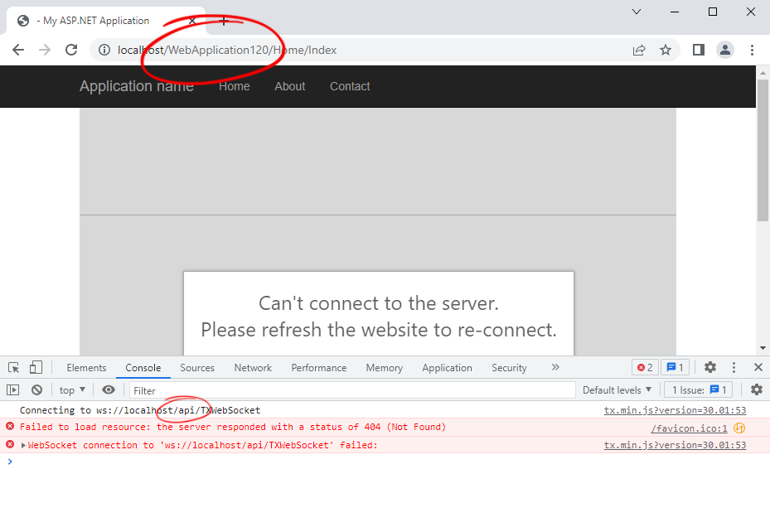
Task: Open console settings gear beside issues
Action: pyautogui.click(x=757, y=389)
